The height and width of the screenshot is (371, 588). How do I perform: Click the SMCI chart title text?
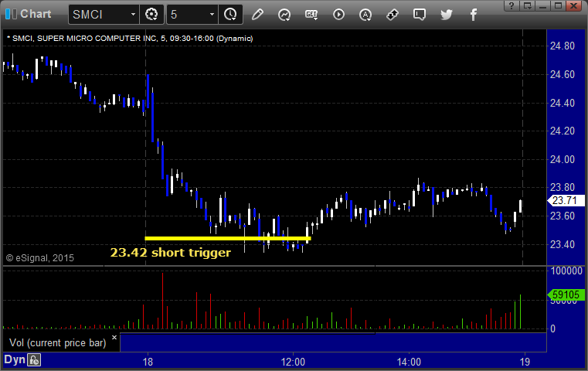coord(130,39)
